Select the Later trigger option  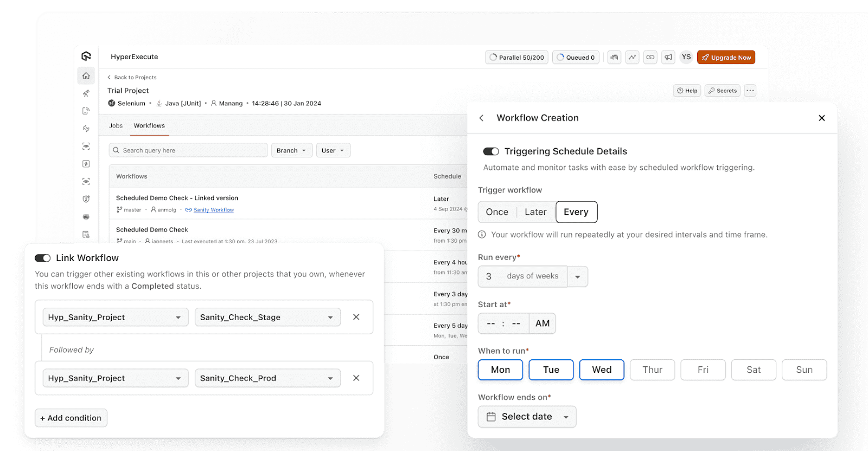(x=535, y=212)
